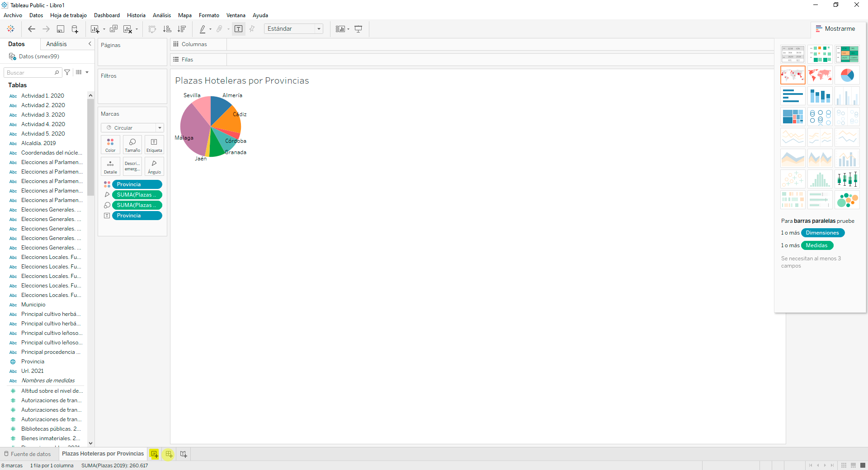The width and height of the screenshot is (868, 470).
Task: Click the Dimensiones pill hint
Action: [822, 233]
